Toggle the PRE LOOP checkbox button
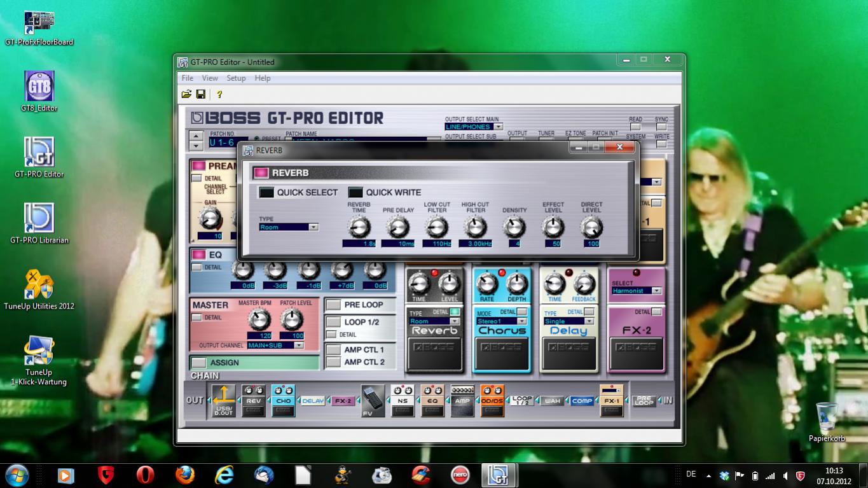This screenshot has height=488, width=868. point(333,305)
